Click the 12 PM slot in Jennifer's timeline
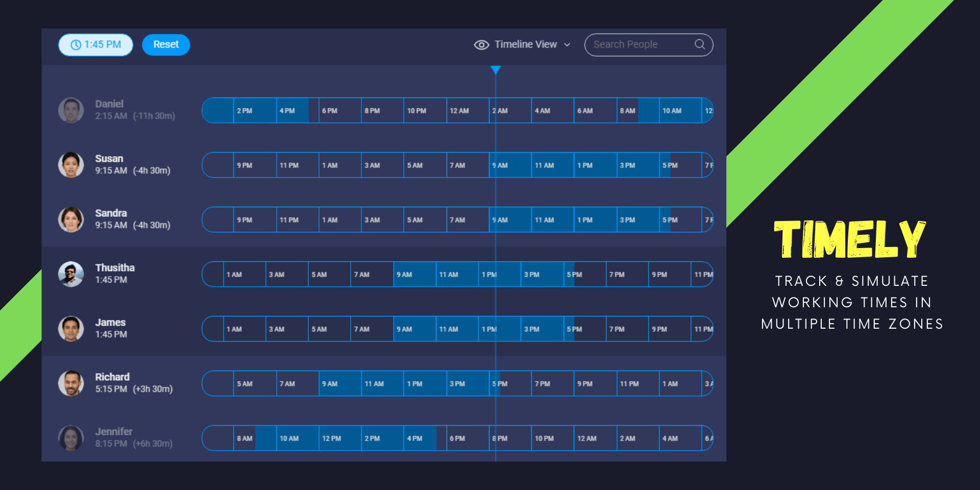The height and width of the screenshot is (490, 980). tap(340, 438)
